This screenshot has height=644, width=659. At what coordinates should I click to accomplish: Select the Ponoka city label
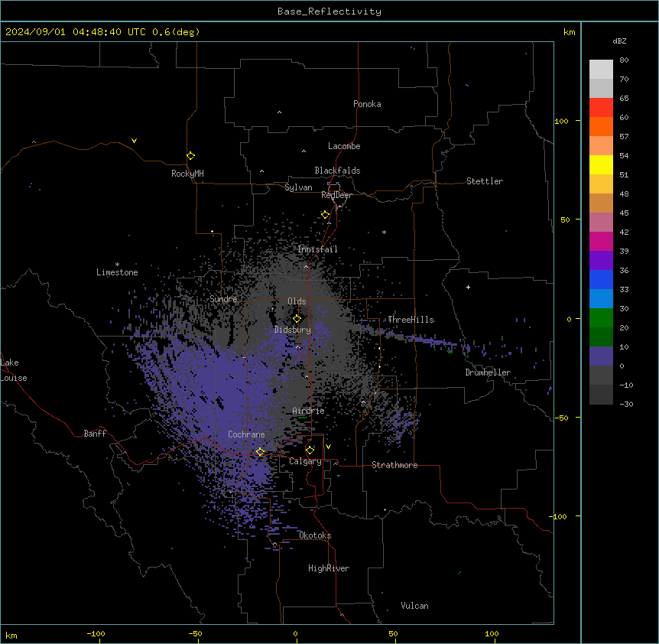(x=367, y=104)
